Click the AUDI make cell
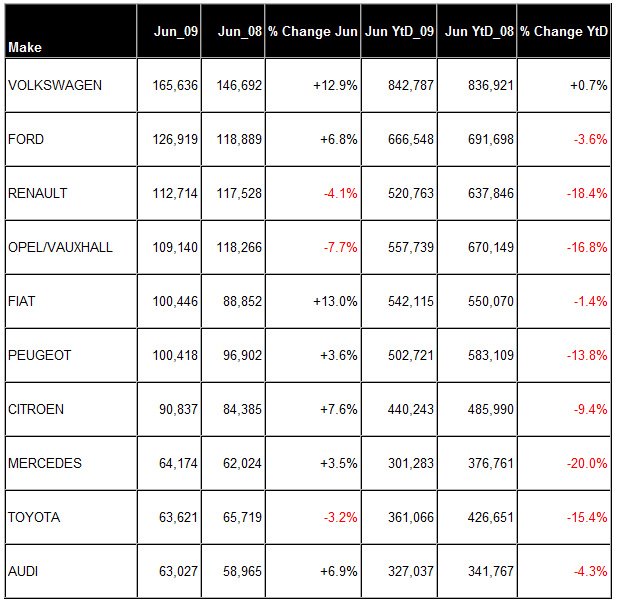This screenshot has height=604, width=617. 71,571
